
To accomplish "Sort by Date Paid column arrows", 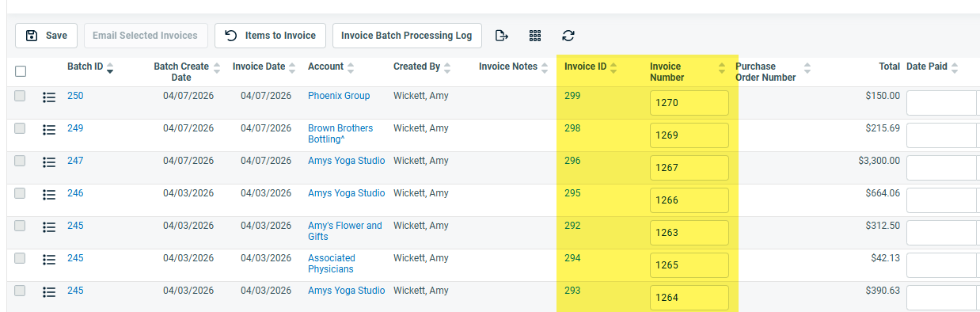I will [x=955, y=68].
